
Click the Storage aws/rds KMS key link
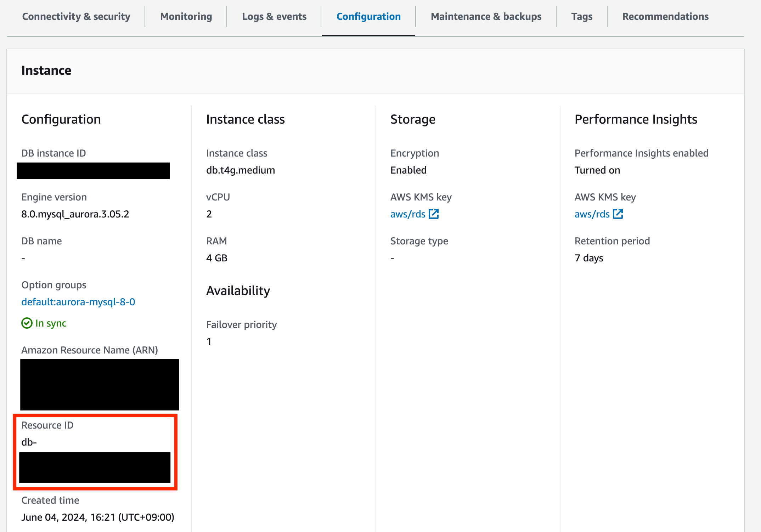coord(408,214)
